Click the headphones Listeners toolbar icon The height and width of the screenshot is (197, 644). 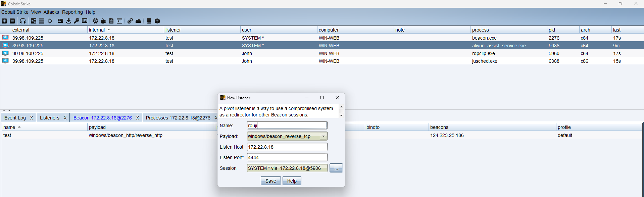(x=23, y=21)
